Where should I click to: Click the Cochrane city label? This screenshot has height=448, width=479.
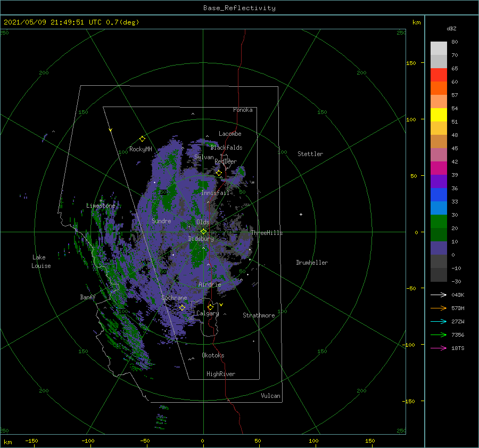(174, 298)
